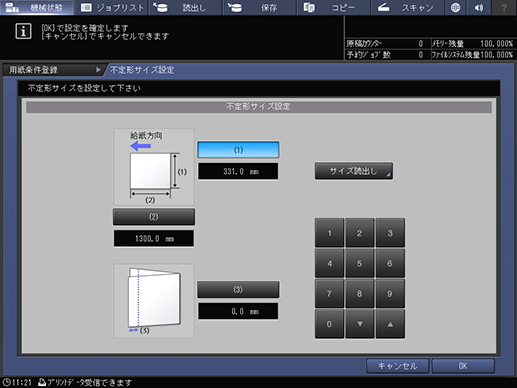Open the 機械状態 machine status tab
Screen dimensions: 517x388
tap(37, 7)
